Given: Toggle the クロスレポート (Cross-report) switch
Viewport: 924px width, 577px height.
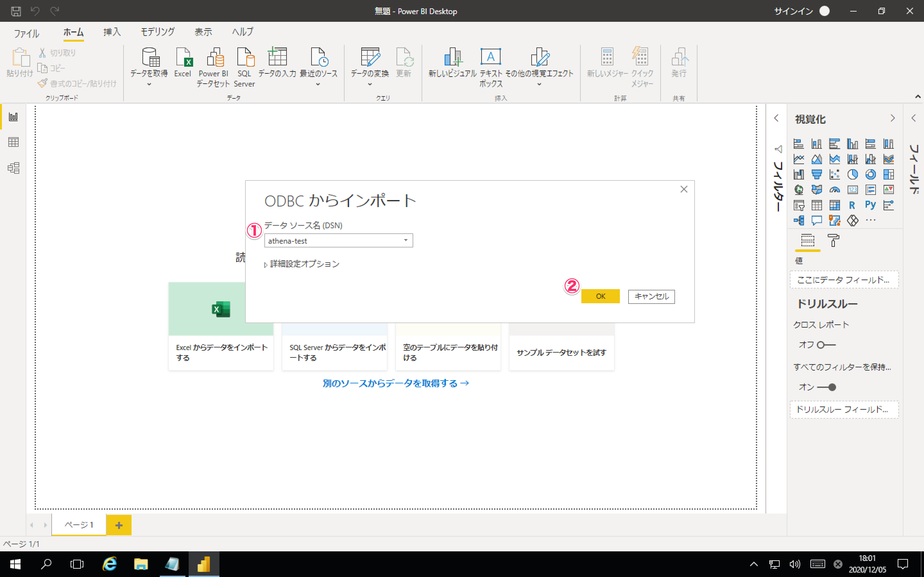Looking at the screenshot, I should 826,345.
